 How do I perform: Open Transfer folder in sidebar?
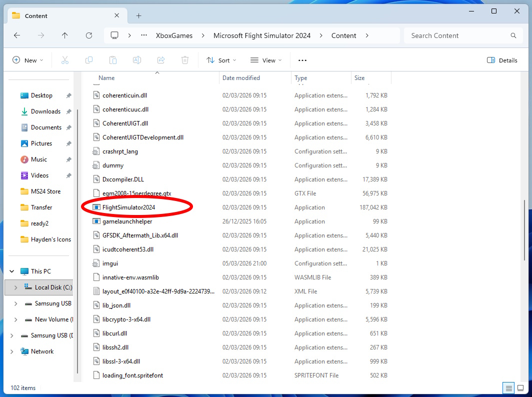pyautogui.click(x=41, y=207)
